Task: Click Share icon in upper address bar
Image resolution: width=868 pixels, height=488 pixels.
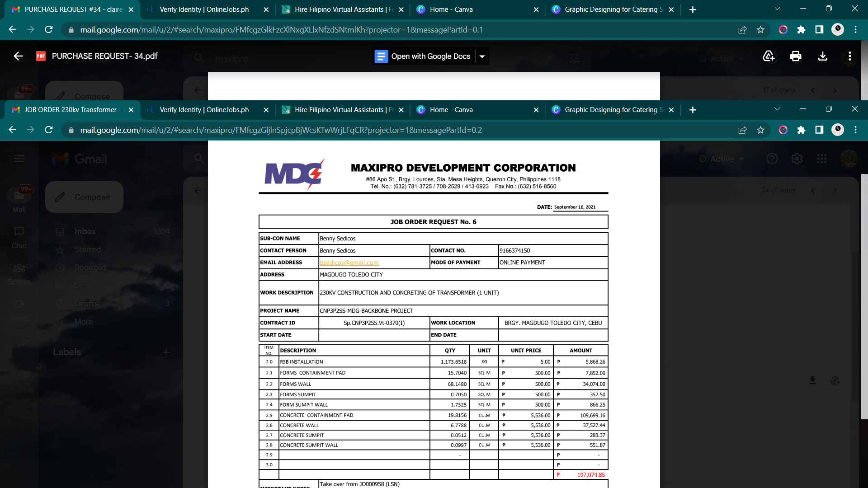Action: [x=742, y=30]
